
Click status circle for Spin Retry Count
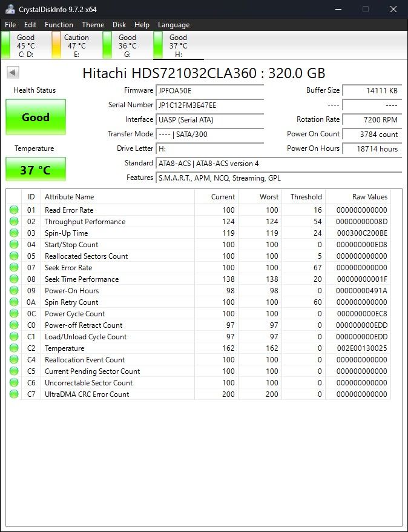[14, 302]
